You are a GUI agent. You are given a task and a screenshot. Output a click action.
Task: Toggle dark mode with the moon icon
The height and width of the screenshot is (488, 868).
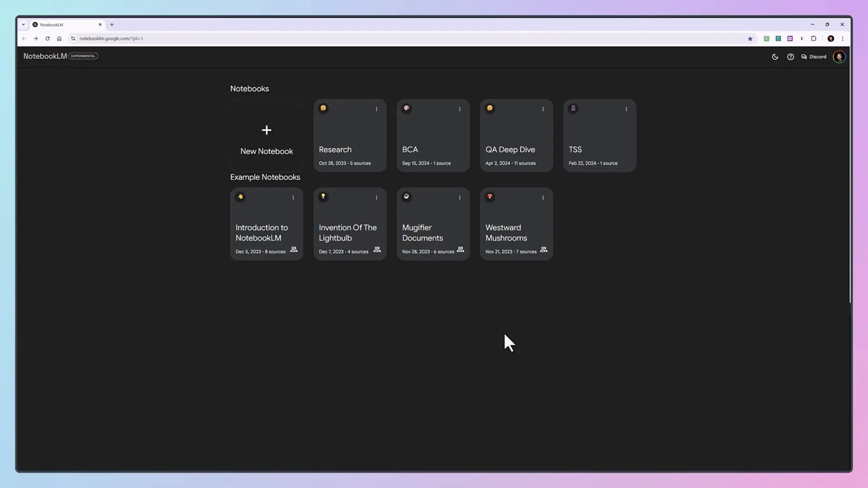point(775,56)
